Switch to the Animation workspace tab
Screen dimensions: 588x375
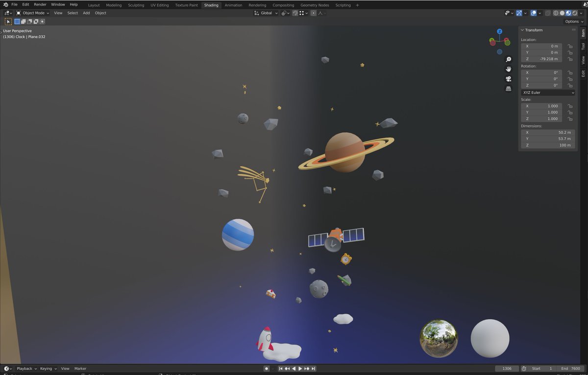click(x=233, y=5)
